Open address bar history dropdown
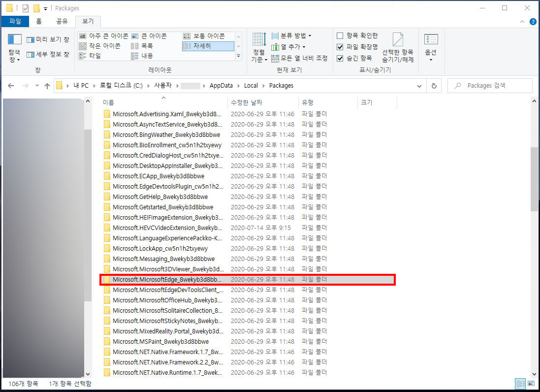Viewport: 540px width, 392px height. tap(419, 86)
